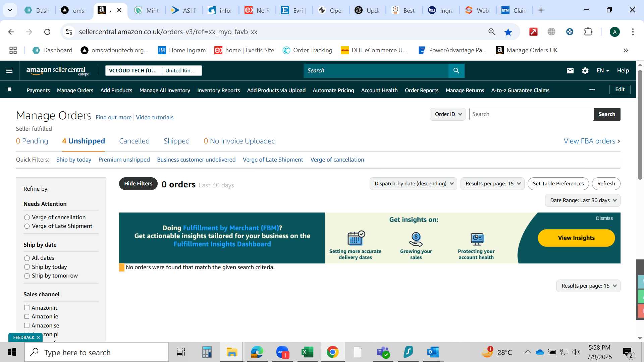Open Chrome three-dot menu
The height and width of the screenshot is (362, 644).
click(633, 32)
